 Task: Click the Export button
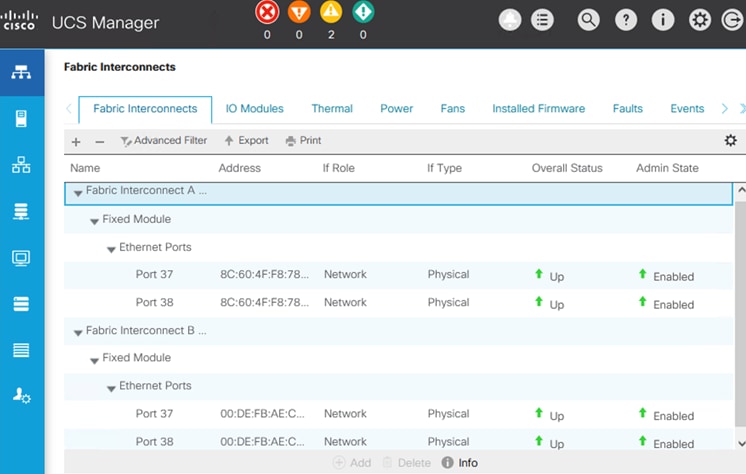click(x=246, y=141)
